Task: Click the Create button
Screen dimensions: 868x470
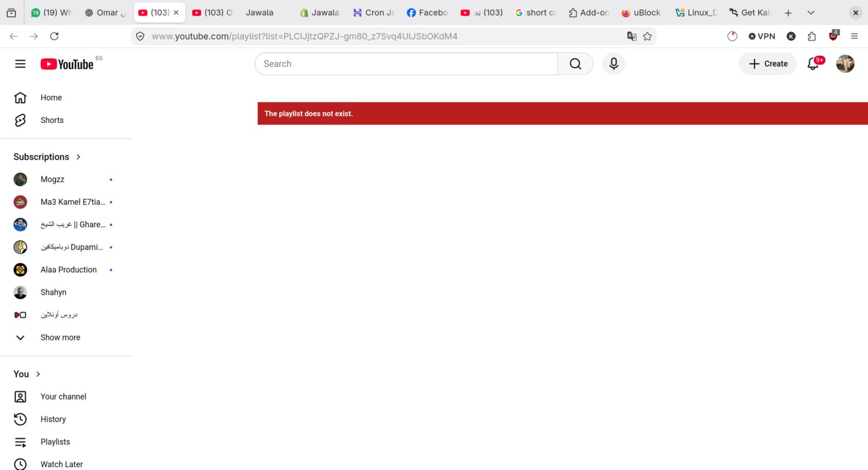Action: click(768, 64)
